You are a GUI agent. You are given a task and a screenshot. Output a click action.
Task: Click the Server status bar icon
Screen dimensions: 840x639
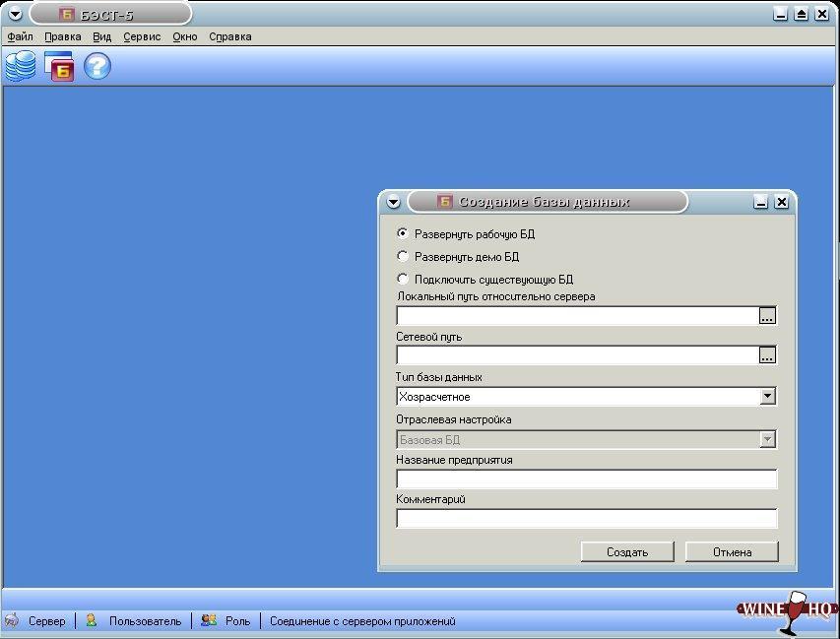[12, 620]
